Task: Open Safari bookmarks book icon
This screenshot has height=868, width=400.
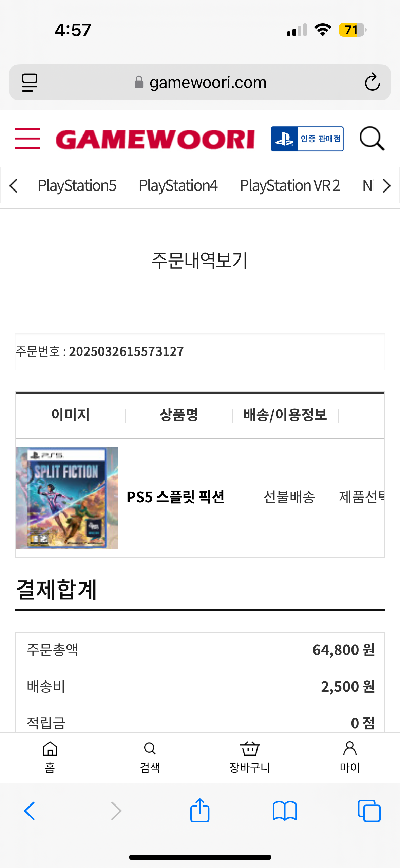Action: tap(285, 811)
